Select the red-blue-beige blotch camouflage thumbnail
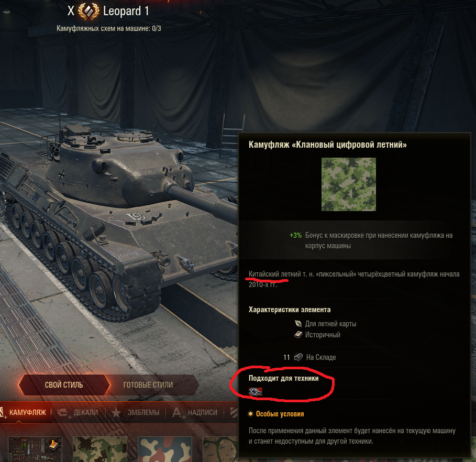The height and width of the screenshot is (462, 476). (x=165, y=449)
